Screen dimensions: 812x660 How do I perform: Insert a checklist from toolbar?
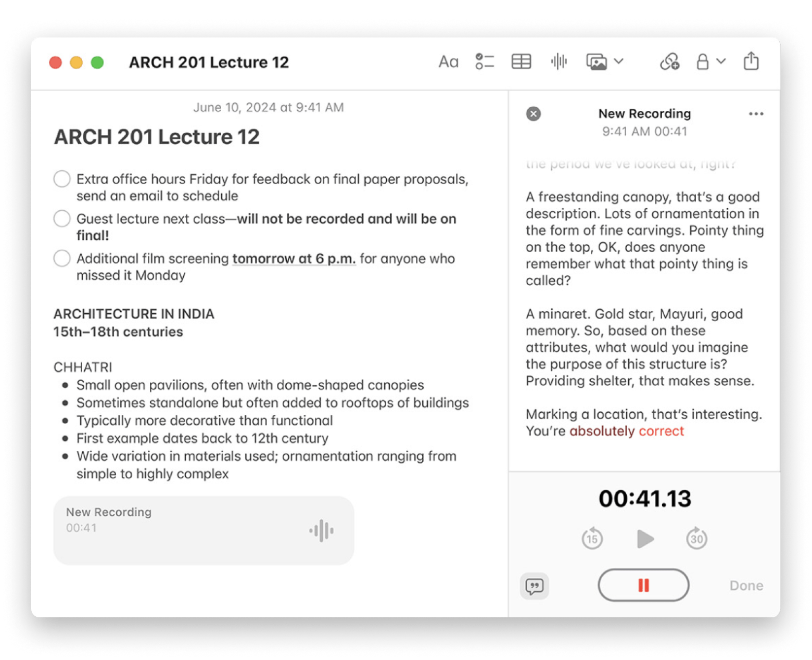click(485, 61)
